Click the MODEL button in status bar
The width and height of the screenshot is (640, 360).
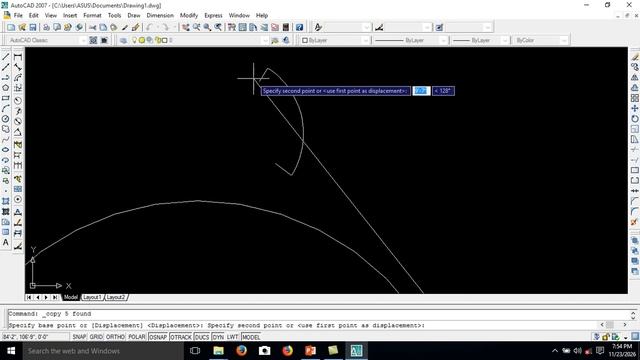pyautogui.click(x=251, y=337)
